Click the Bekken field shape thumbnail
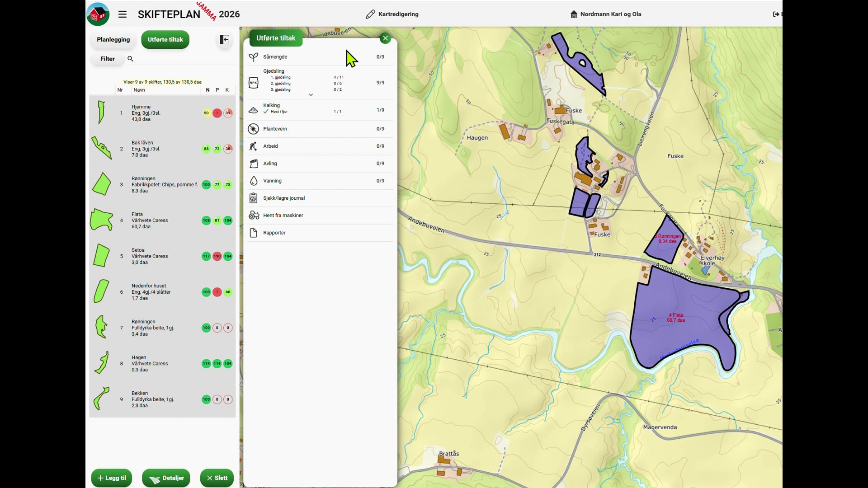Viewport: 868px width, 488px height. 101,399
